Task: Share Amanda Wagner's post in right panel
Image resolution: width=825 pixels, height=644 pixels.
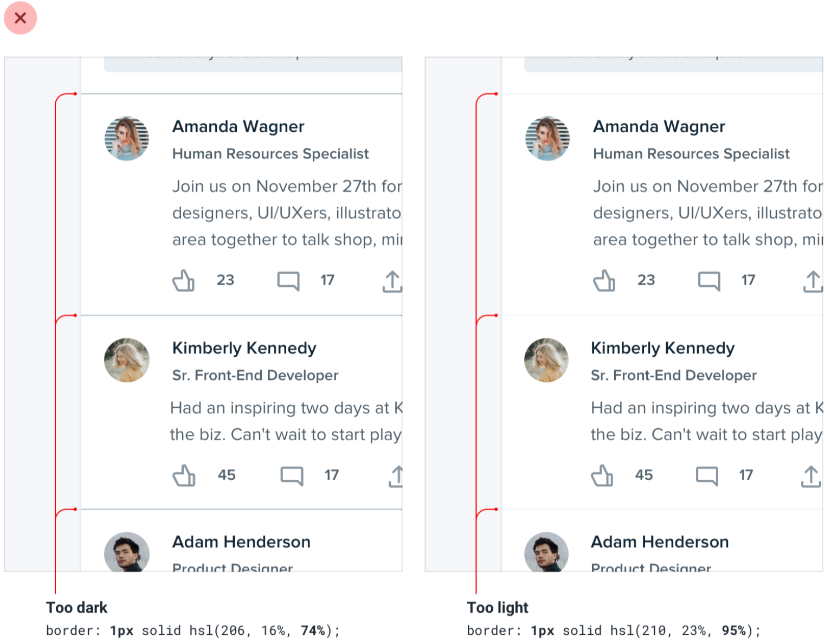Action: coord(813,281)
